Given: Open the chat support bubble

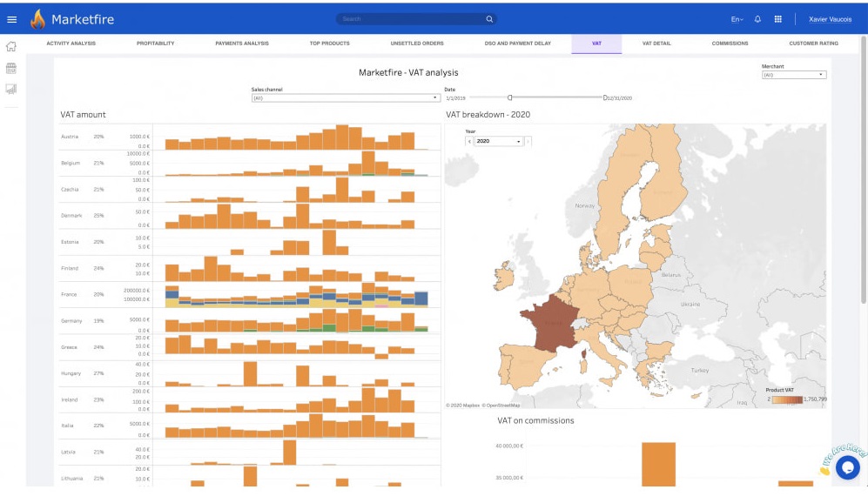Looking at the screenshot, I should tap(847, 467).
